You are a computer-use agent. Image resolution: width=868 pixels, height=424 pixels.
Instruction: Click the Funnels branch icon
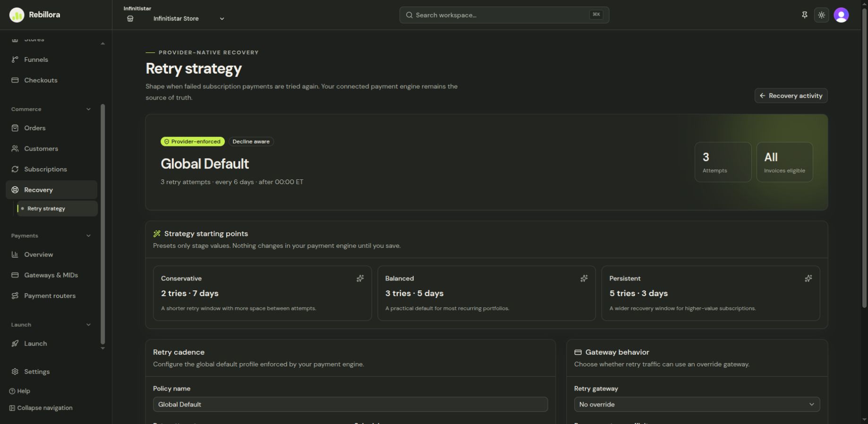pos(15,59)
